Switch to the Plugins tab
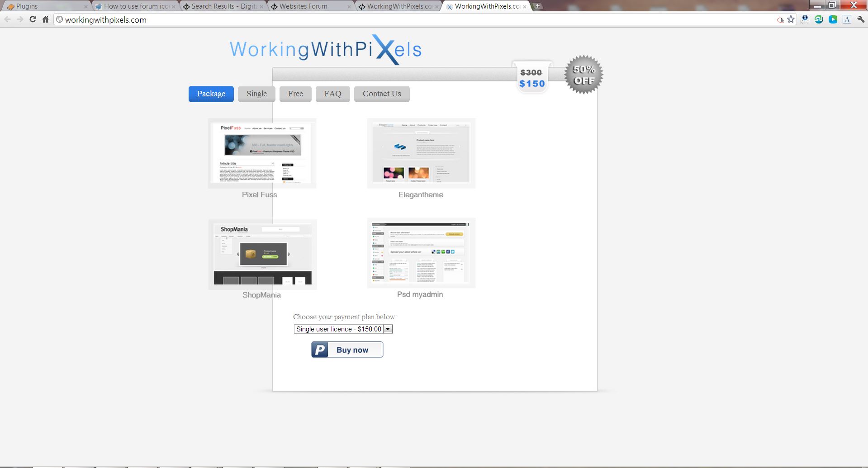The height and width of the screenshot is (468, 868). click(45, 6)
